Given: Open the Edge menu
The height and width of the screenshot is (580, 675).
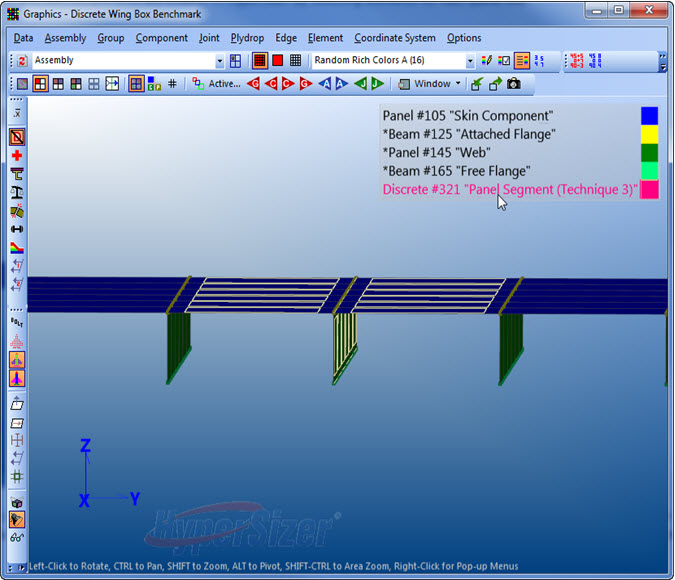Looking at the screenshot, I should point(286,38).
